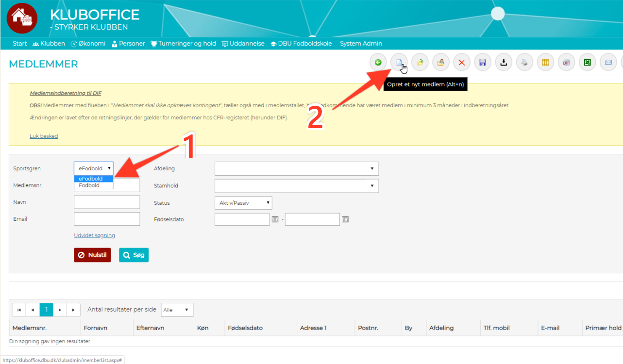Create a new member with the page icon

click(399, 63)
